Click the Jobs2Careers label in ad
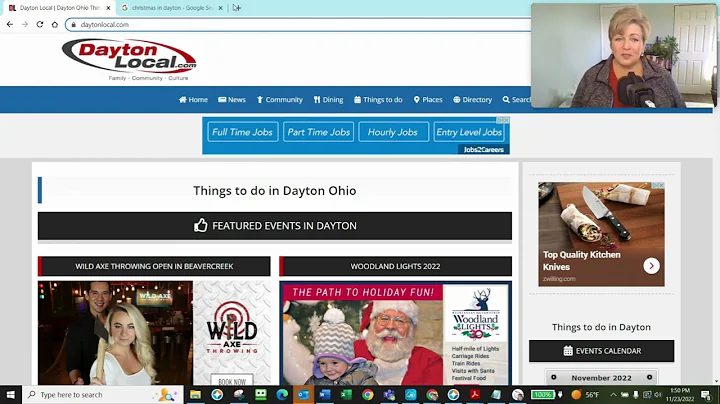The width and height of the screenshot is (720, 404). [484, 150]
